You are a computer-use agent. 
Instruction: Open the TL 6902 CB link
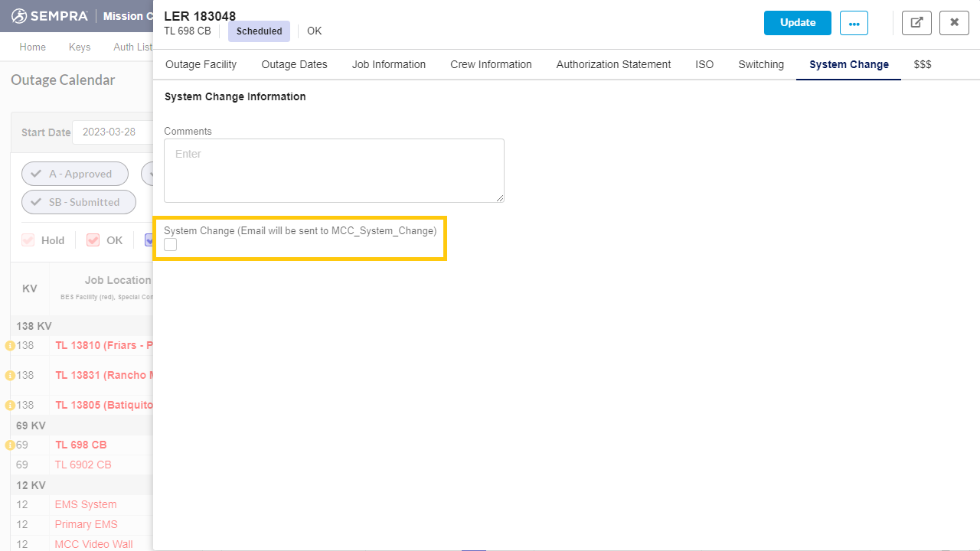[83, 465]
